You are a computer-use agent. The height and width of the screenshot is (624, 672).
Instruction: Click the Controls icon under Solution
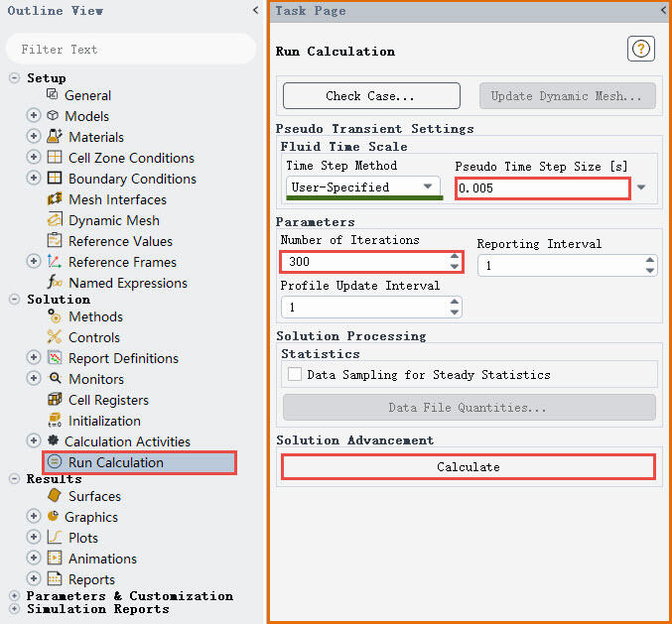pos(54,337)
